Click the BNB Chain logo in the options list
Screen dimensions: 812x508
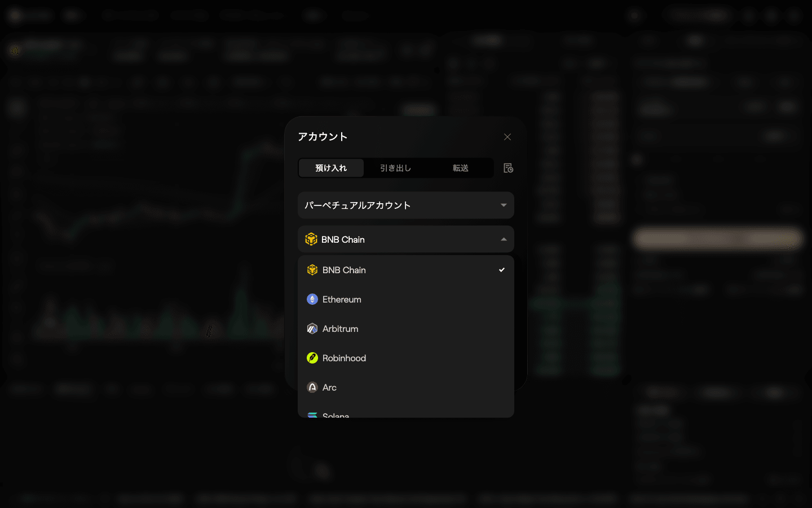[x=312, y=270]
